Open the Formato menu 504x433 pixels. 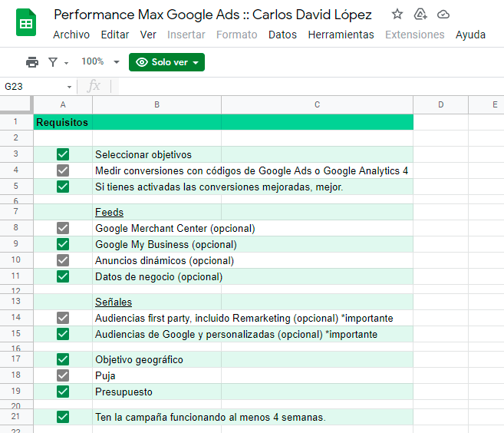[x=236, y=35]
